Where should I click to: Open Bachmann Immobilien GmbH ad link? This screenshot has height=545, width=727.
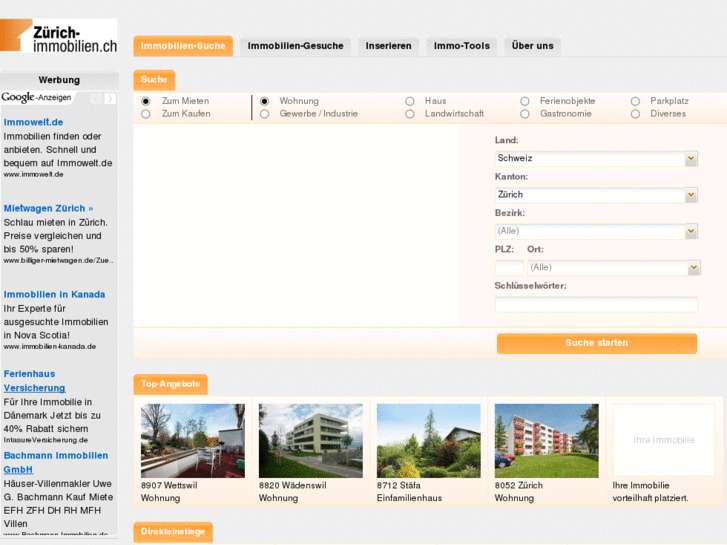[56, 462]
